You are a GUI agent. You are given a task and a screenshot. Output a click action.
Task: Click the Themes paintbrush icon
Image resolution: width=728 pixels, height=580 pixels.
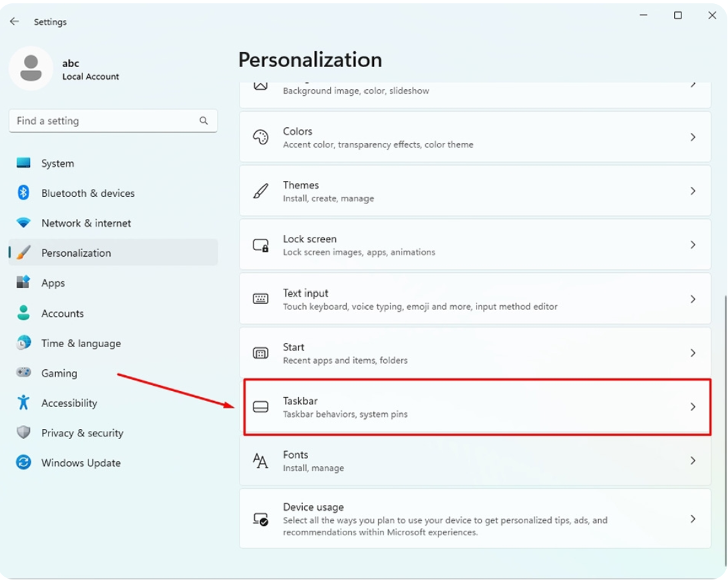point(261,191)
